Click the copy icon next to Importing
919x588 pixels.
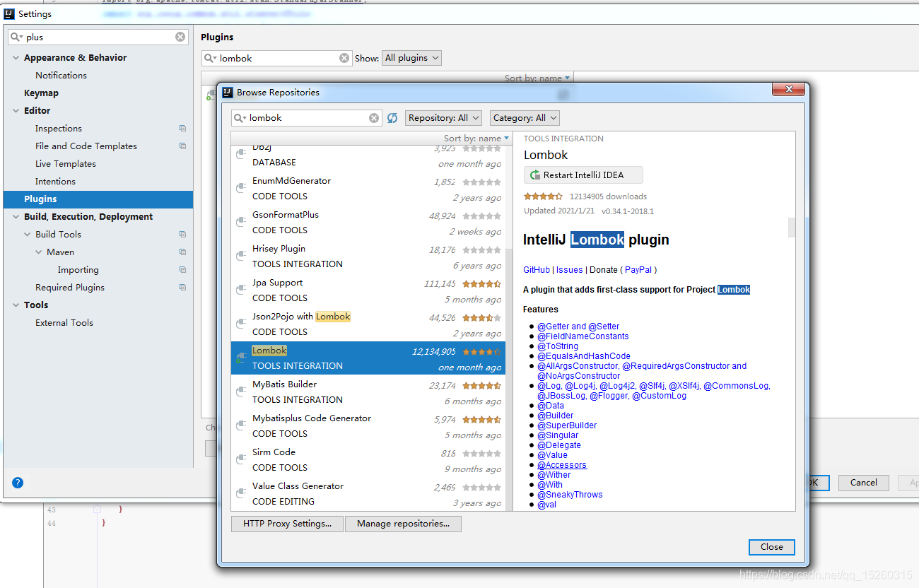pos(182,270)
